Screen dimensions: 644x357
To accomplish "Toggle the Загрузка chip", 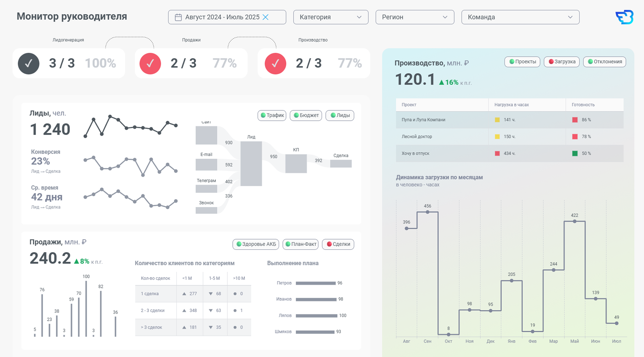I will (561, 62).
